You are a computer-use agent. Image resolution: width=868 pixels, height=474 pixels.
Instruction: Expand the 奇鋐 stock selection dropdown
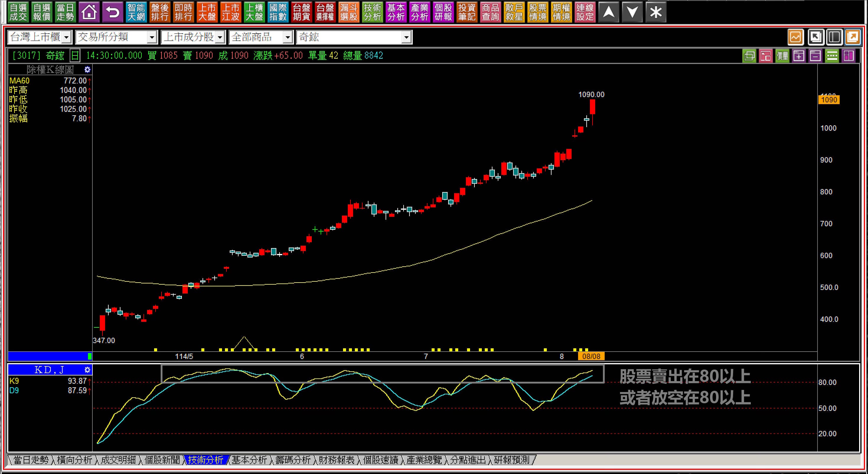click(x=406, y=37)
